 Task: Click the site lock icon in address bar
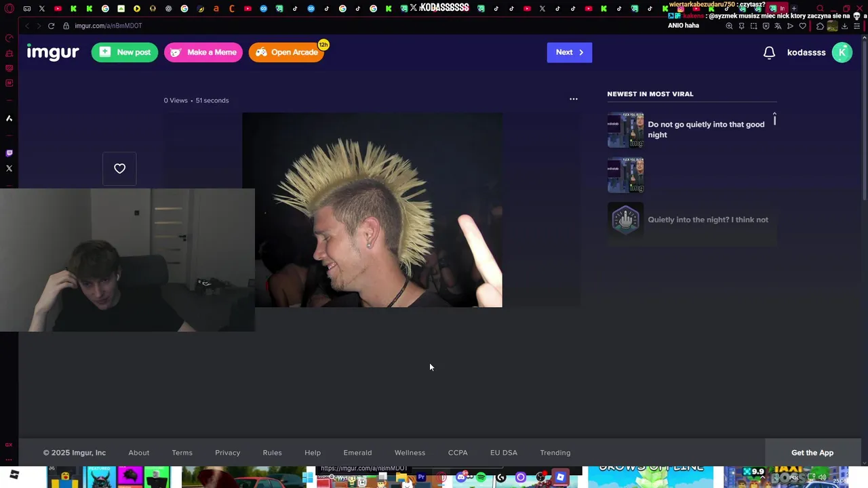click(x=66, y=26)
